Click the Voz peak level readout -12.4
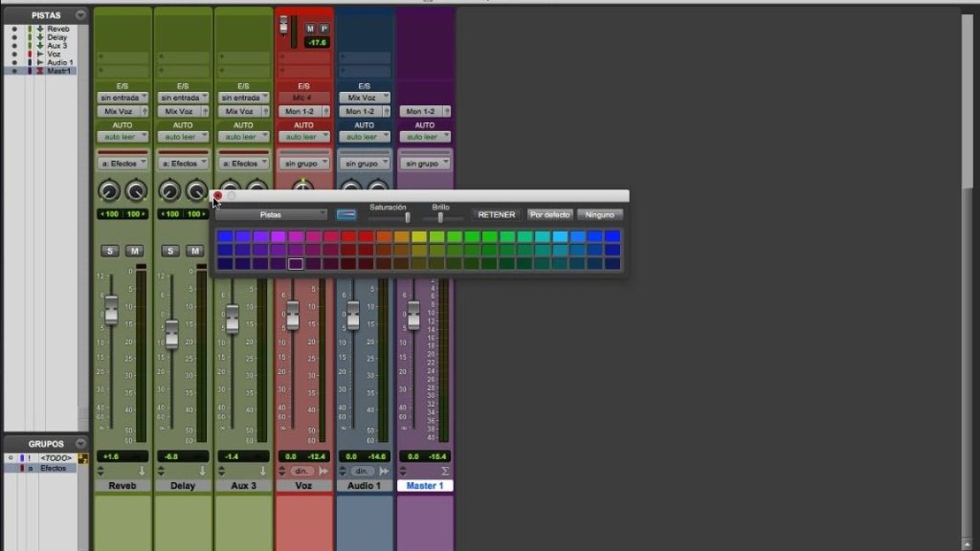Image resolution: width=980 pixels, height=551 pixels. tap(317, 456)
